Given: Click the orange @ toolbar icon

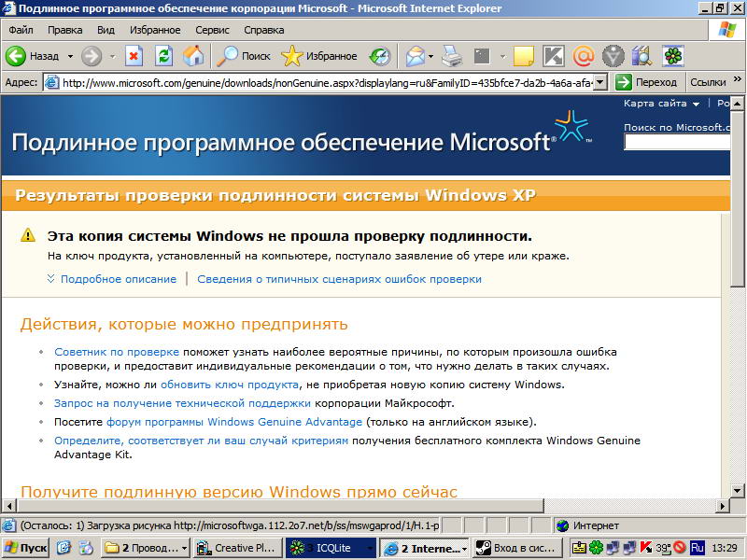Looking at the screenshot, I should pos(583,56).
